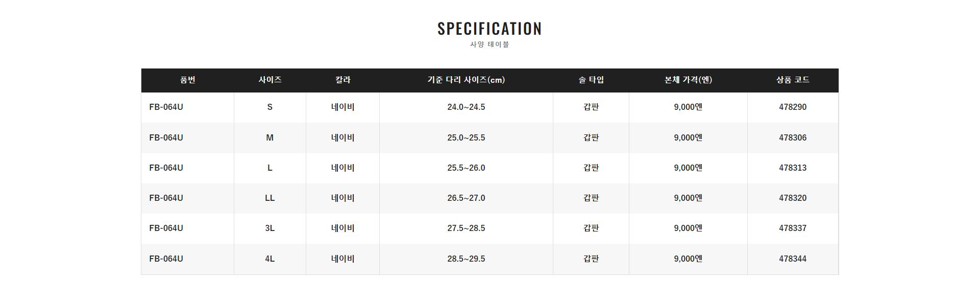Click the SPECIFICATION heading
The image size is (980, 301).
489,29
